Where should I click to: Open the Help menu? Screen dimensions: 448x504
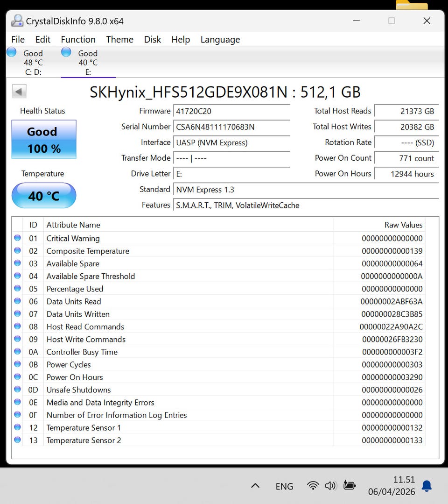coord(181,39)
